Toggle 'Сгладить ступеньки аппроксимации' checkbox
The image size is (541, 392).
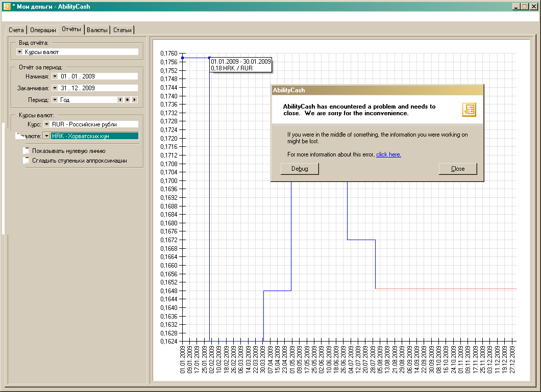[26, 161]
